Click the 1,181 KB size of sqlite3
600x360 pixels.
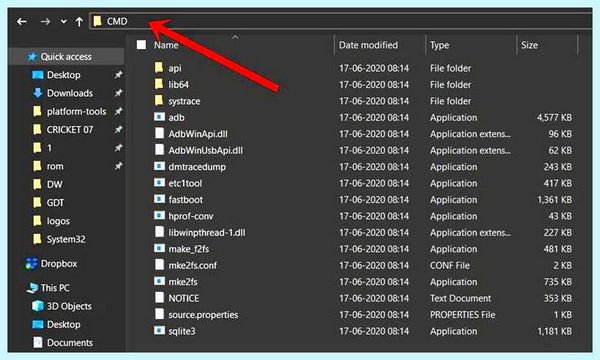click(x=554, y=331)
